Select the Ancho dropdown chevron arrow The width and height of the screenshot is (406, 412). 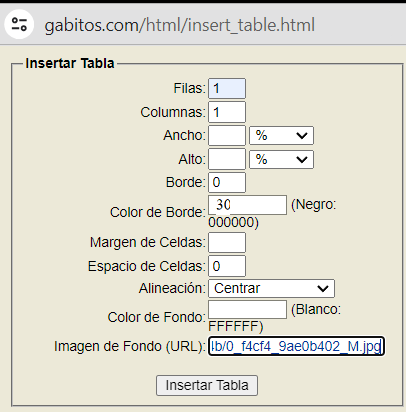[x=302, y=136]
